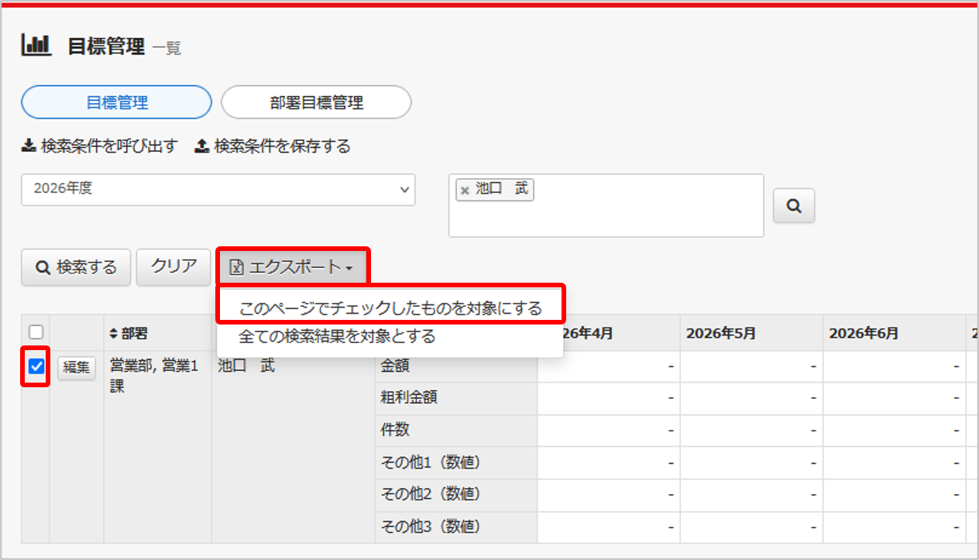Image resolution: width=979 pixels, height=560 pixels.
Task: Click the upload icon for 検索条件を保存する
Action: click(201, 146)
